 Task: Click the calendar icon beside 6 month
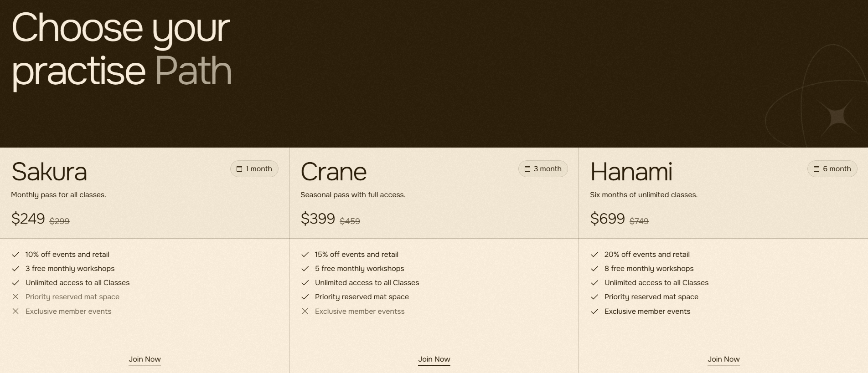point(816,169)
